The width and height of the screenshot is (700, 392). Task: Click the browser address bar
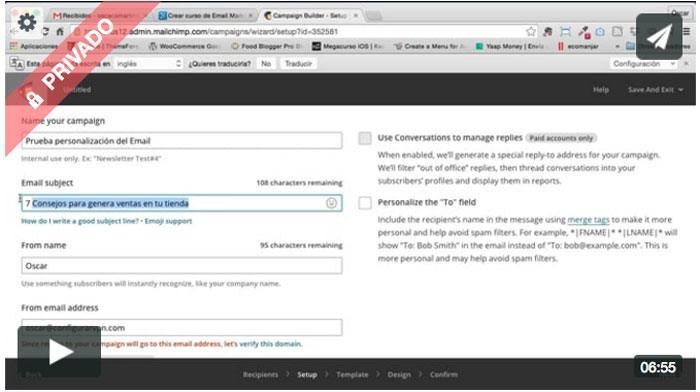pos(299,32)
